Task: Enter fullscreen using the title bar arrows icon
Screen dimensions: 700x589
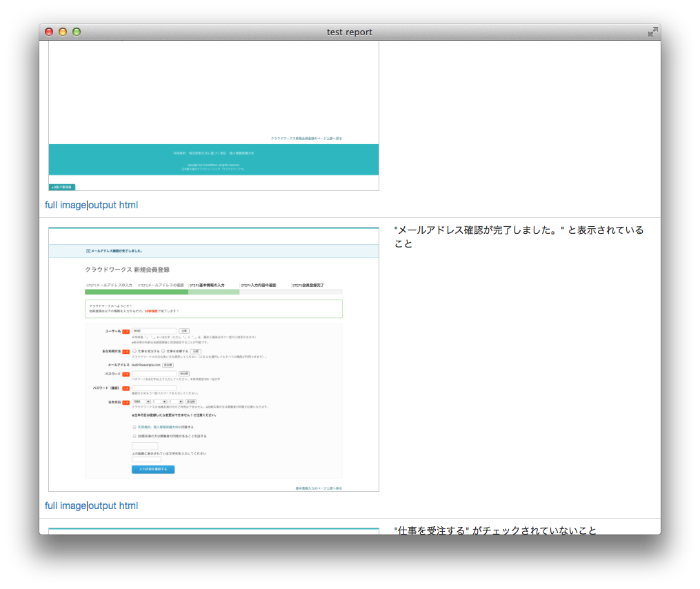Action: click(652, 32)
